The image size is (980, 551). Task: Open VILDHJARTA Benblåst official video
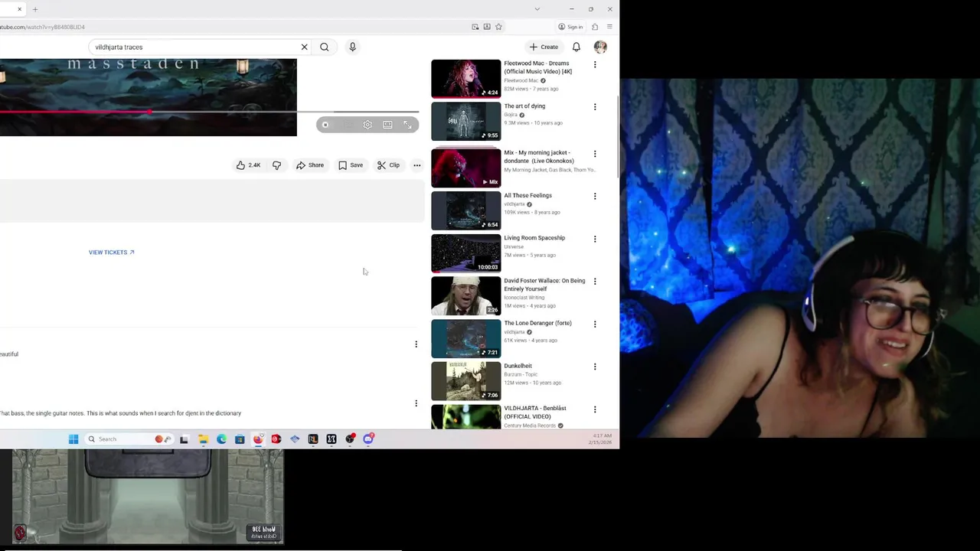click(465, 416)
